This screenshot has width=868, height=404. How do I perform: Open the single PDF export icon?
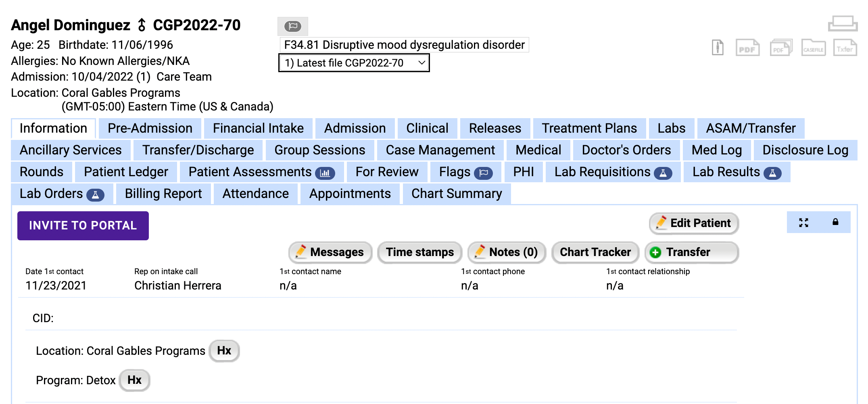[747, 48]
